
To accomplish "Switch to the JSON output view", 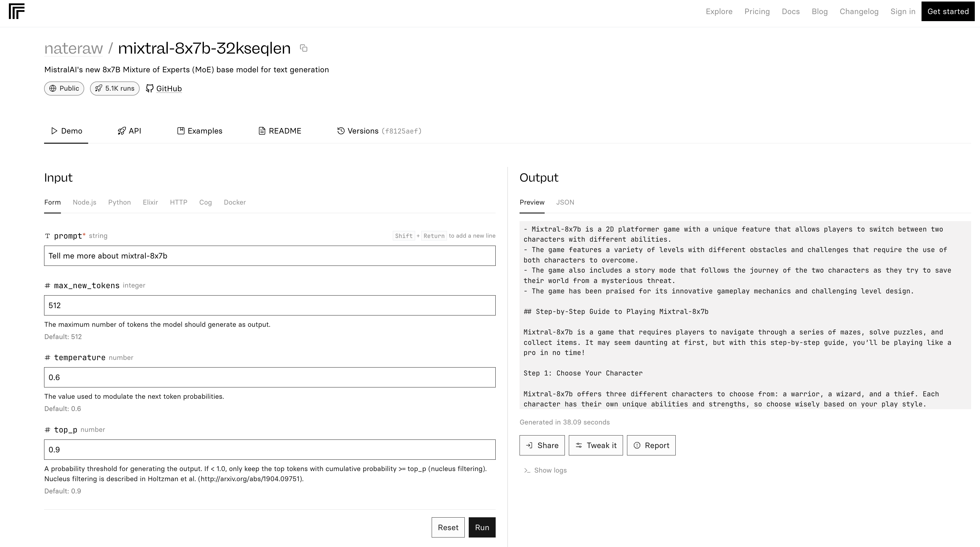I will click(565, 202).
